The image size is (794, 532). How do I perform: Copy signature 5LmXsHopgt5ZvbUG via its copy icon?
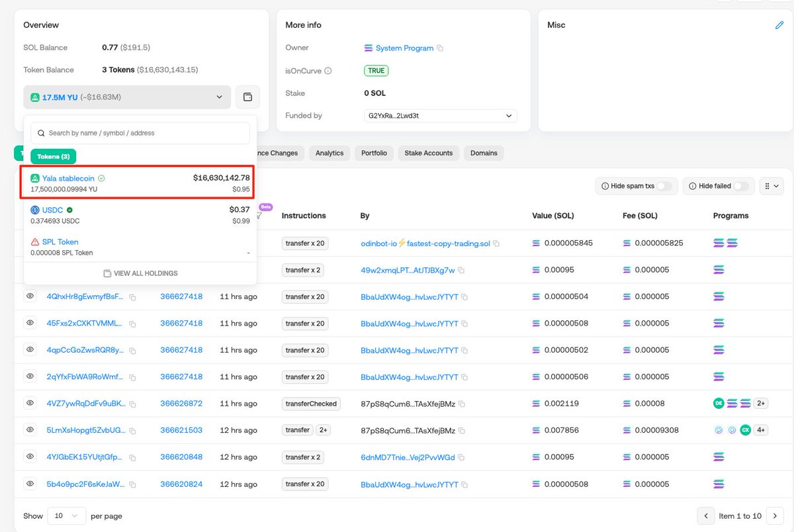point(133,431)
